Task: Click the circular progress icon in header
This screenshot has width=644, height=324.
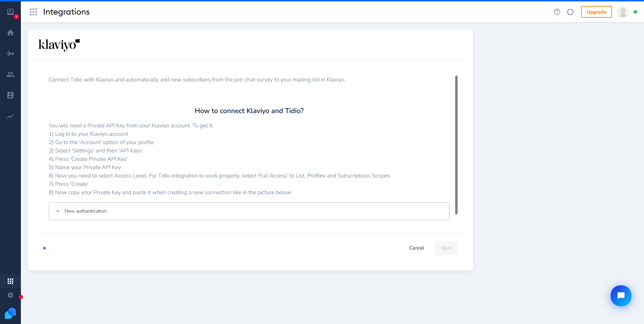Action: (570, 12)
